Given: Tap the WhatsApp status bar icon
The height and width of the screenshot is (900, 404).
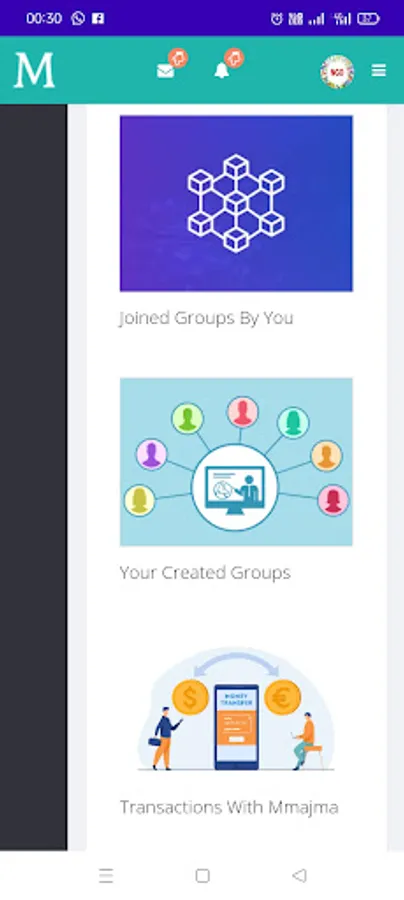Looking at the screenshot, I should [78, 18].
